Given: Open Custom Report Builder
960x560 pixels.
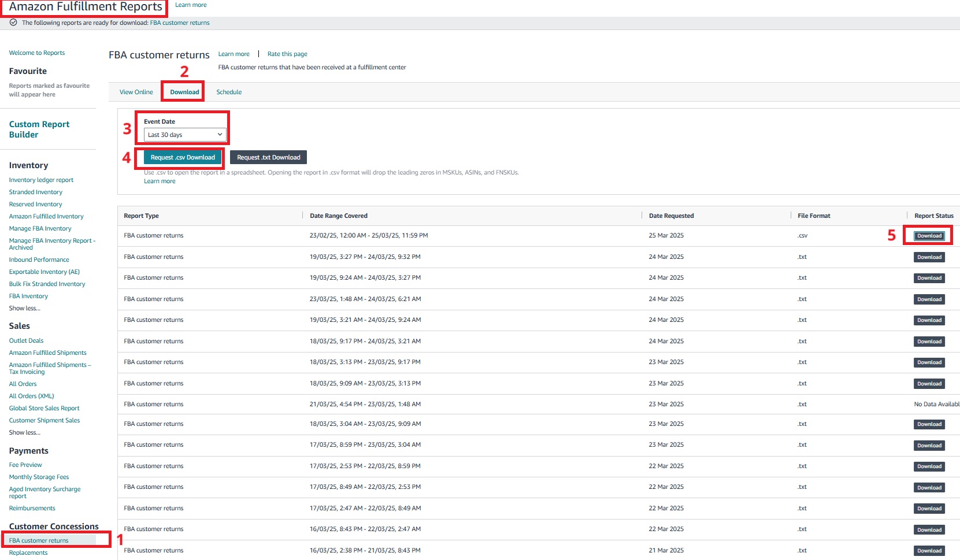Looking at the screenshot, I should coord(39,129).
